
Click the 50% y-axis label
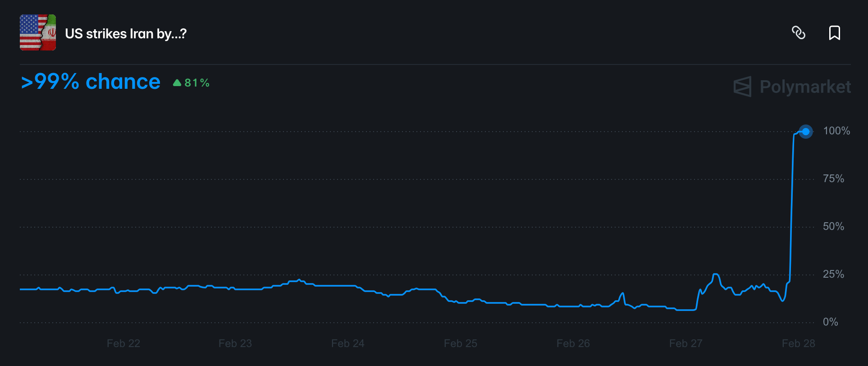click(x=833, y=227)
